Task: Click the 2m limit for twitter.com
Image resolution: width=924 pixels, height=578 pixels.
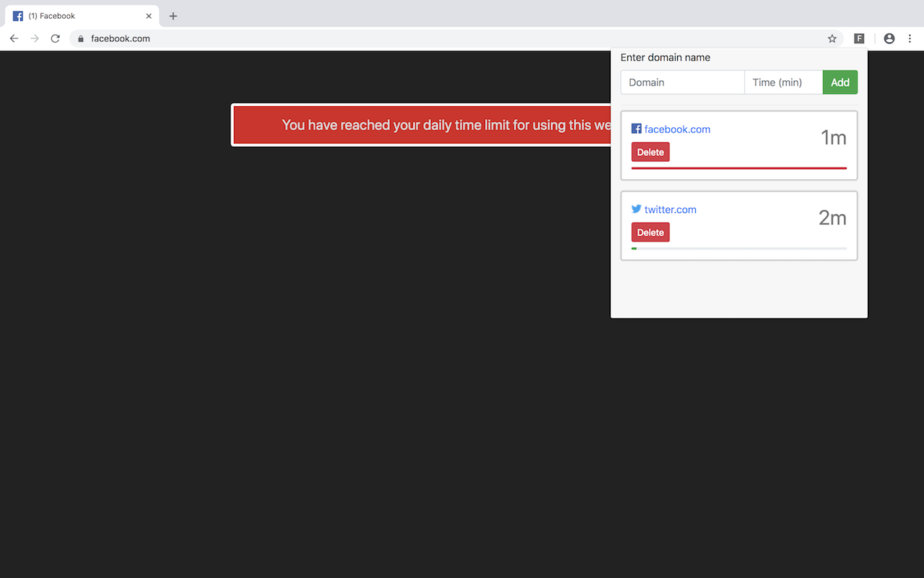Action: point(832,217)
